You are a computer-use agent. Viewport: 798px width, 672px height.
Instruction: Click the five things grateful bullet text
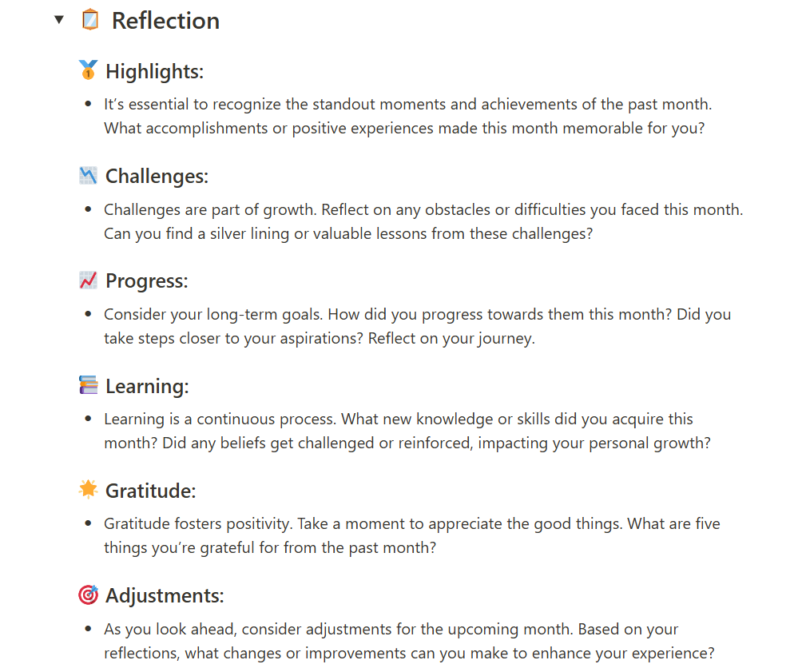(x=268, y=548)
